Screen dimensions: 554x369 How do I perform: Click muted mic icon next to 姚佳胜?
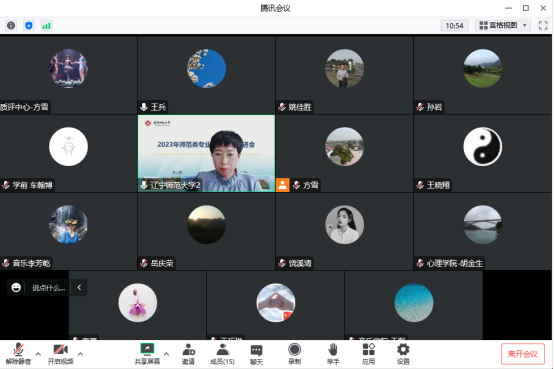pyautogui.click(x=282, y=107)
